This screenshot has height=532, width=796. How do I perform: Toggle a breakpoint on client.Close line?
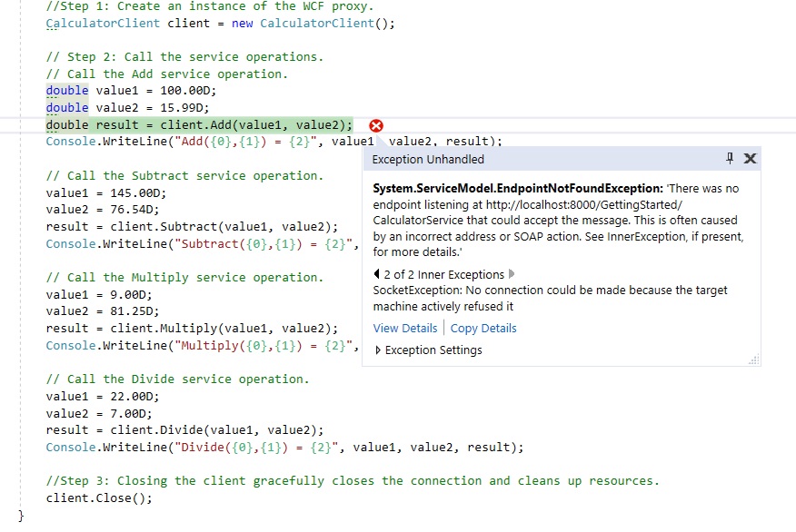tap(11, 498)
